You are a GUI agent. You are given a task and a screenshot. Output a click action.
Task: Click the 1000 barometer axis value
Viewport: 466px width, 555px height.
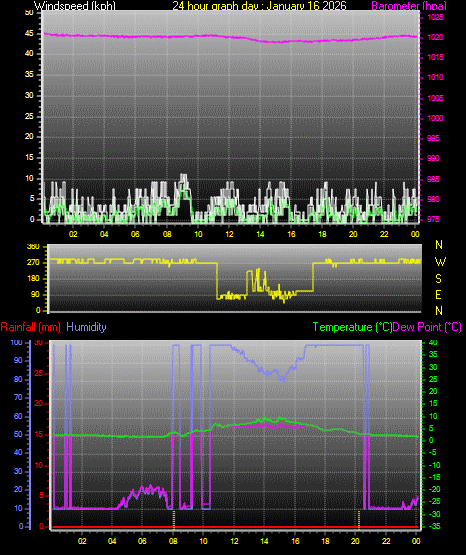(435, 118)
